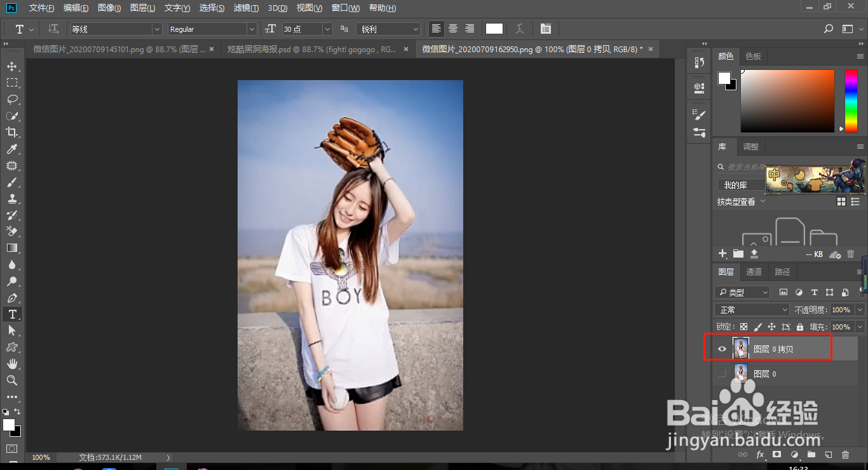Switch to the 路径 tab
The height and width of the screenshot is (470, 868).
(782, 272)
